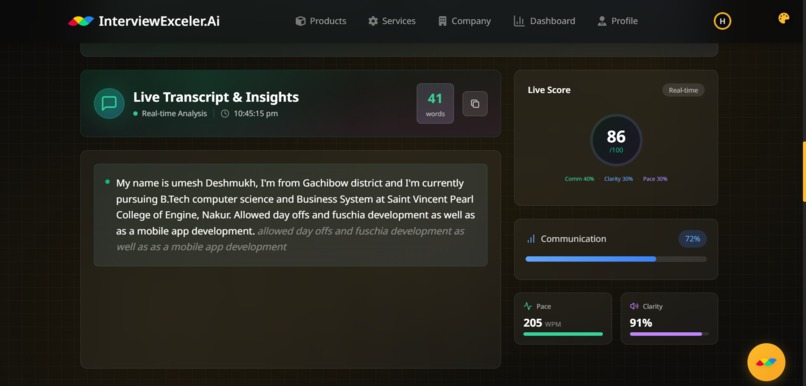
Task: Click the grey italic interim transcript text
Action: (x=290, y=239)
